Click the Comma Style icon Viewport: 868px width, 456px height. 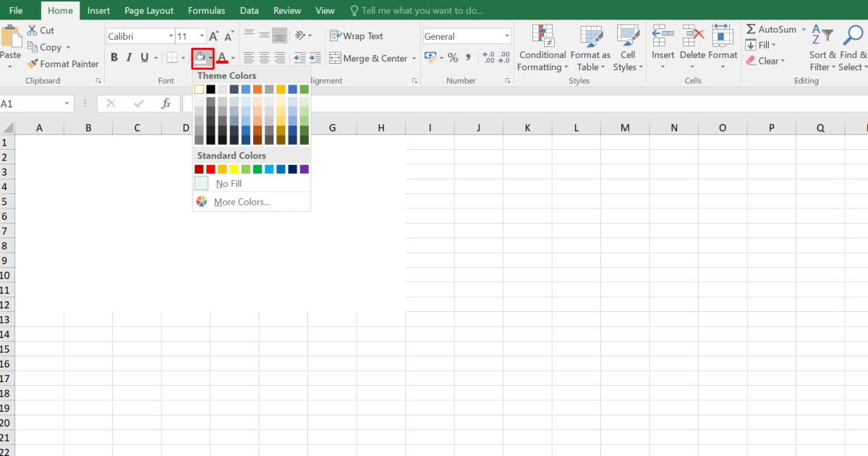click(469, 57)
